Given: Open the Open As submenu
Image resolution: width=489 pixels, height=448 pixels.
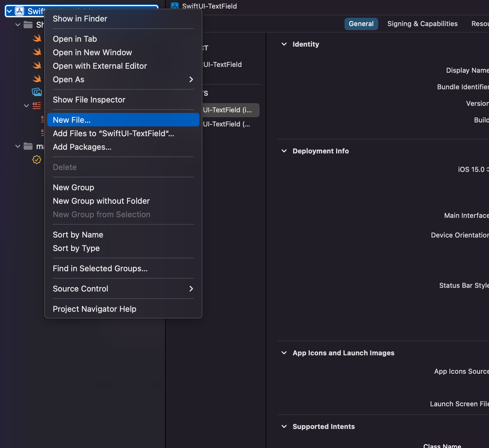Looking at the screenshot, I should [x=123, y=79].
